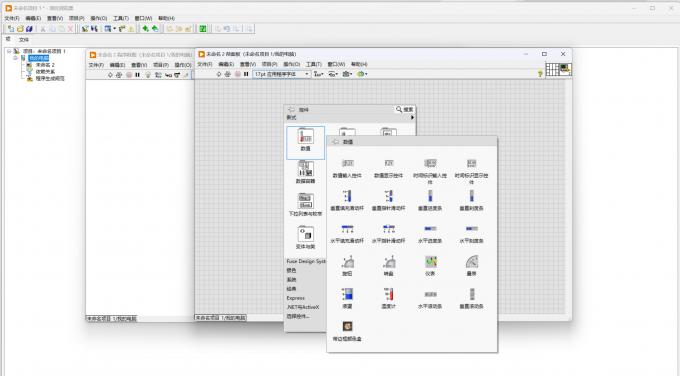Screen dimensions: 680x376
Task: Open the Operate (操作) menu in project explorer
Action: [98, 18]
